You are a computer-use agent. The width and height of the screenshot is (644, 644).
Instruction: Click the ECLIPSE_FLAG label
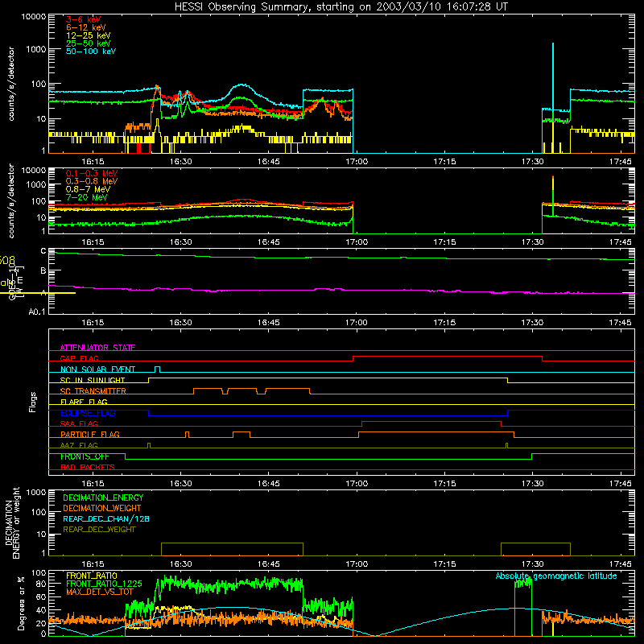[x=88, y=413]
